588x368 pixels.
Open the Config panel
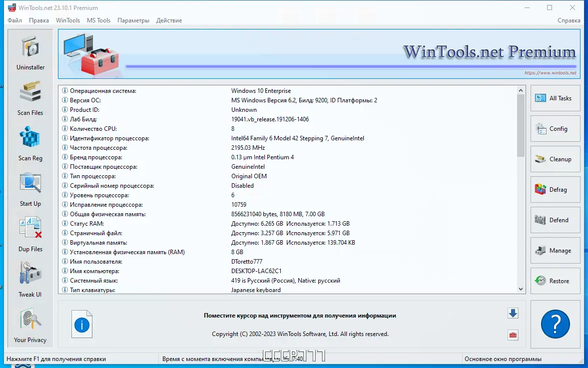pyautogui.click(x=556, y=128)
